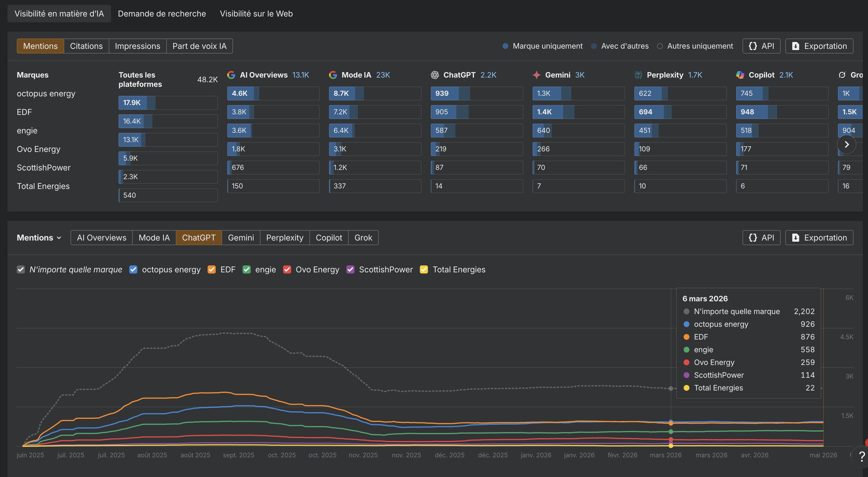Click octopus energy's 939 ChatGPT bar
This screenshot has width=868, height=477.
click(477, 93)
